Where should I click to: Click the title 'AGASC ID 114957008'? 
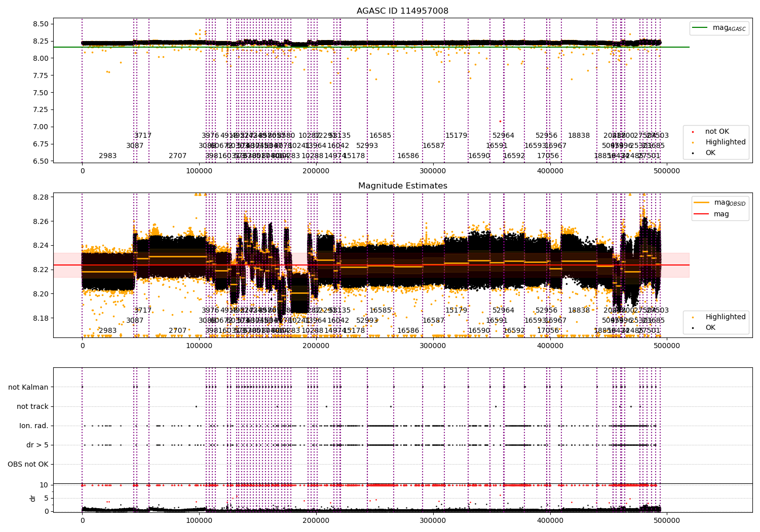click(402, 11)
